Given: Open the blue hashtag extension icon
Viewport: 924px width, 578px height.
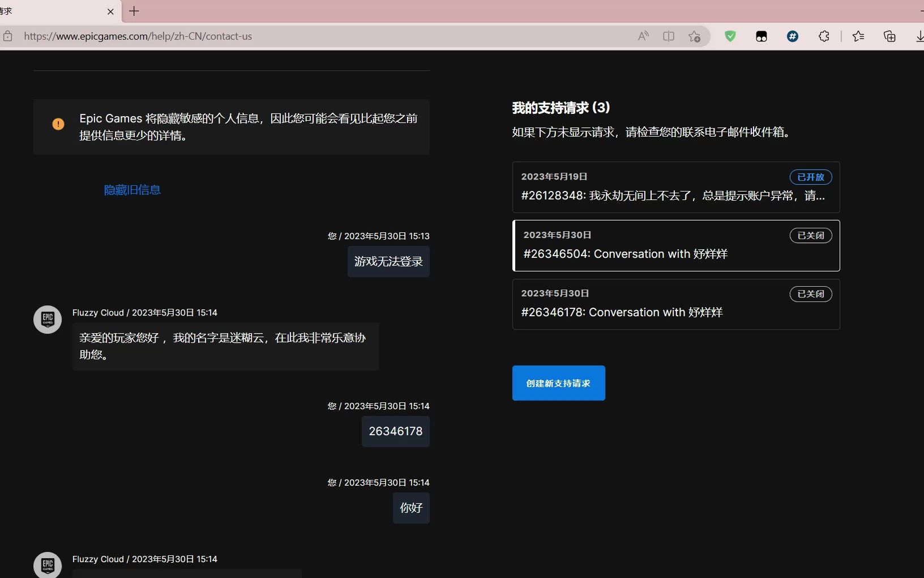Looking at the screenshot, I should [x=793, y=36].
